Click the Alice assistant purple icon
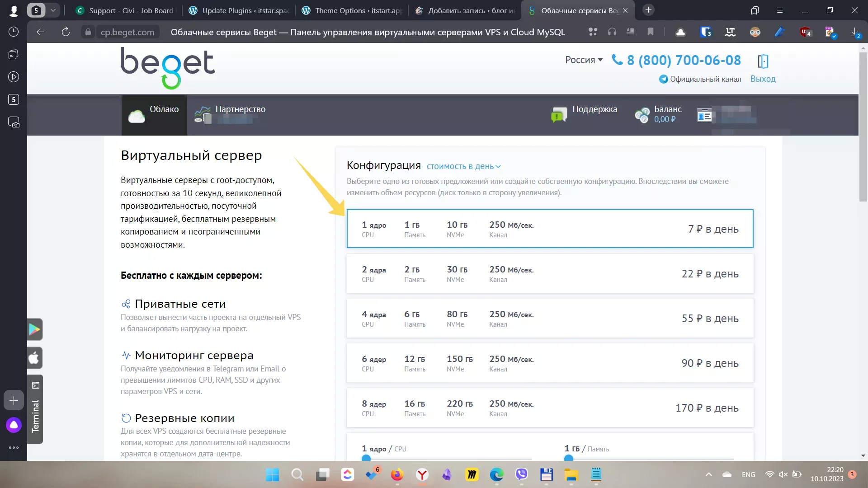 point(14,425)
